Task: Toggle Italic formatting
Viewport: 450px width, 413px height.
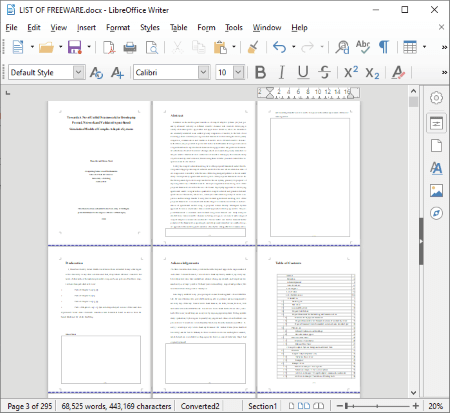Action: [x=282, y=72]
